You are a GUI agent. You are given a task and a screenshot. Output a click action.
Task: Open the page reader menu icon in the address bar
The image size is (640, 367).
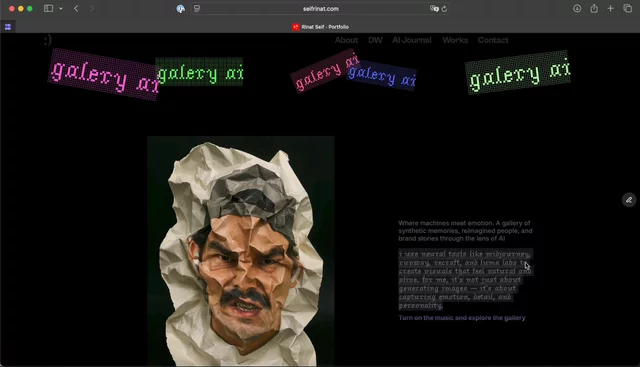197,9
